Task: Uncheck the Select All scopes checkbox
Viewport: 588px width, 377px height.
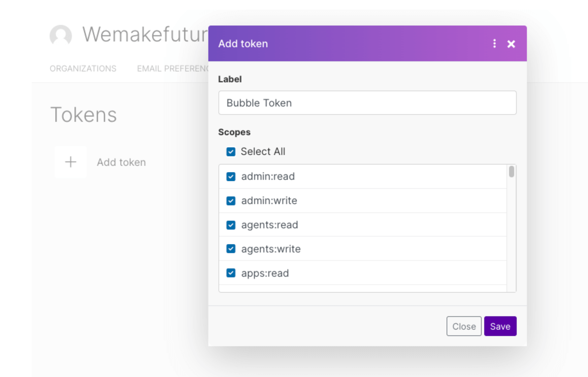Action: coord(231,152)
